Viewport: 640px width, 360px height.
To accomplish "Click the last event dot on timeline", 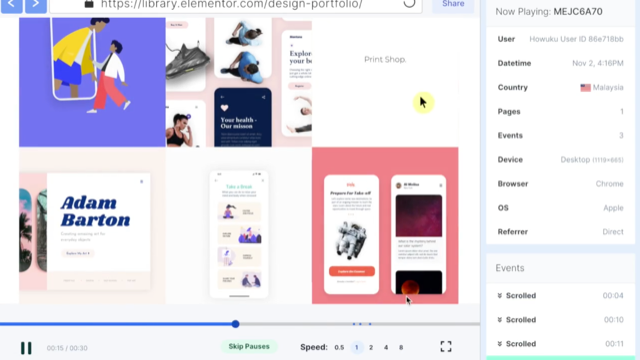I will [370, 324].
